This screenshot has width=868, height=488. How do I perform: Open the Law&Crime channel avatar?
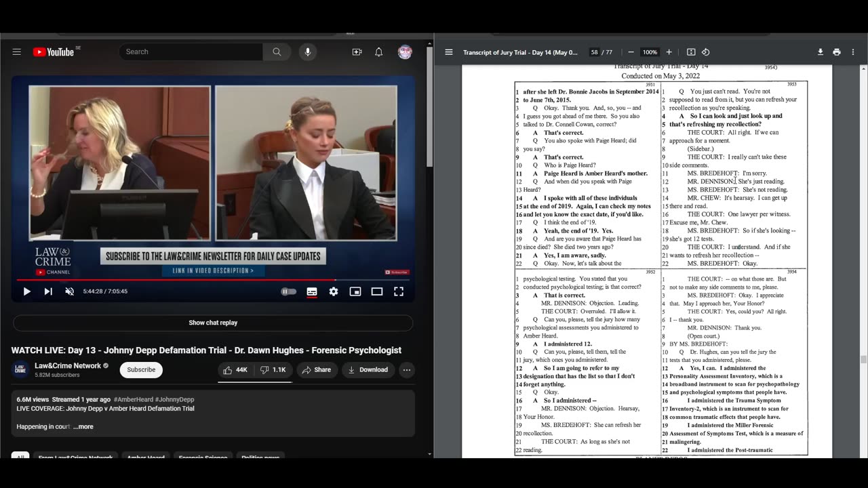pyautogui.click(x=20, y=369)
